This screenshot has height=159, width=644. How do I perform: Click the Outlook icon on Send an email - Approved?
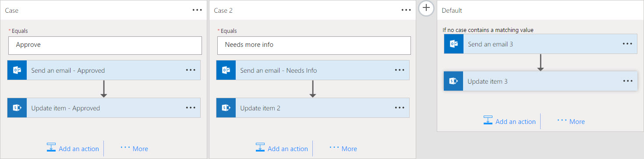coord(17,70)
